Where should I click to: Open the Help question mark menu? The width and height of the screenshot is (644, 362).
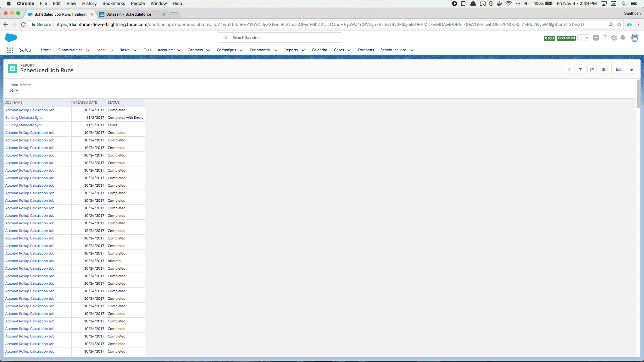605,38
